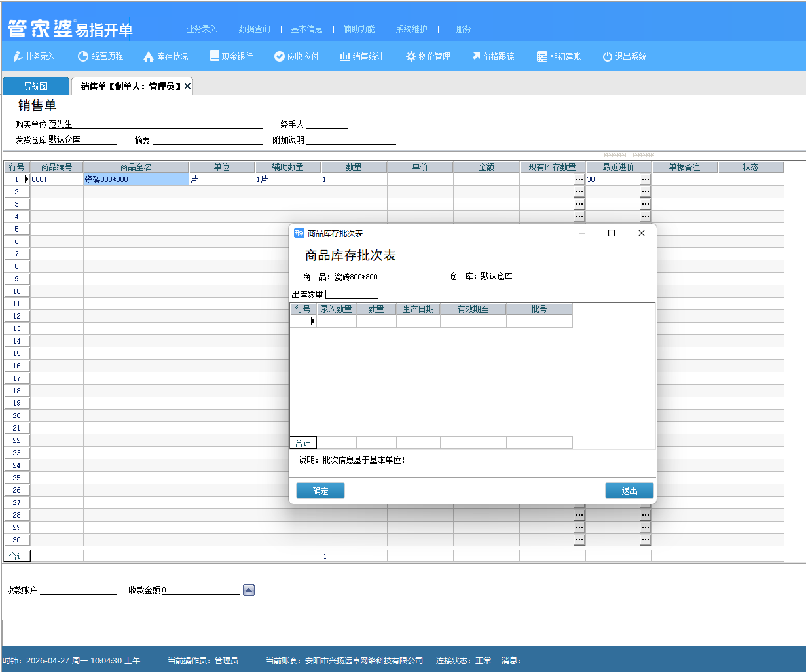Viewport: 806px width, 672px height.
Task: Click the 附加说明 input field
Action: pos(351,140)
